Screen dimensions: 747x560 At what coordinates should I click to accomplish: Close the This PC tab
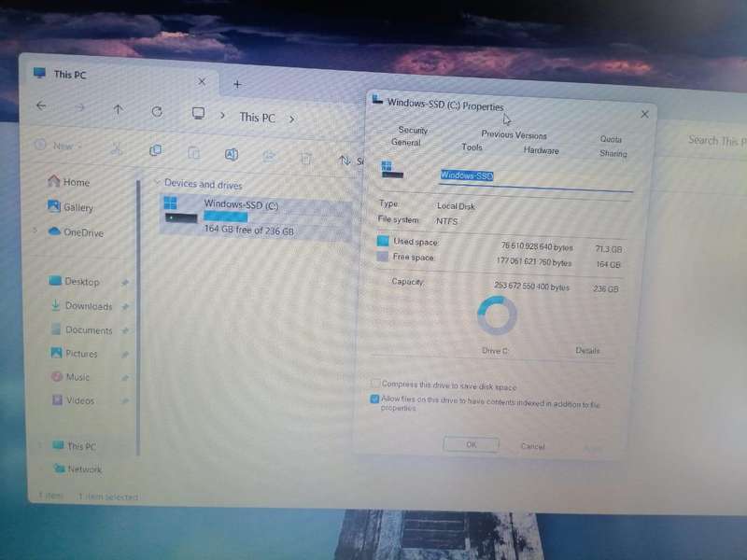coord(202,82)
